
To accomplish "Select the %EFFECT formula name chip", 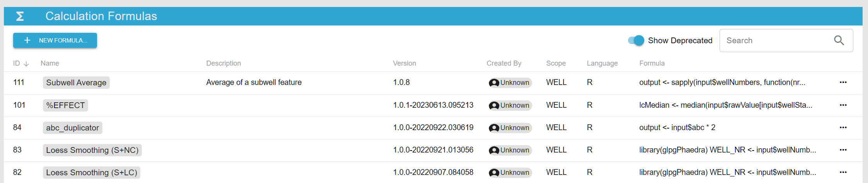I will coord(65,105).
